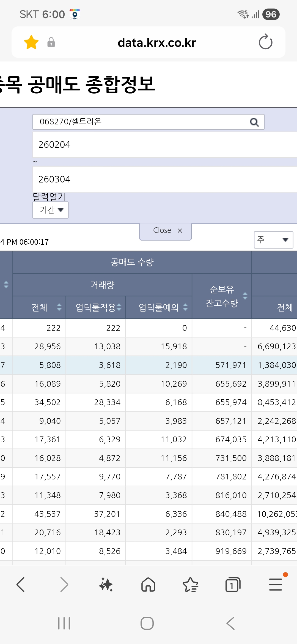Viewport: 297px width, 644px height.
Task: Close the search panel via Close tab
Action: coord(166,231)
